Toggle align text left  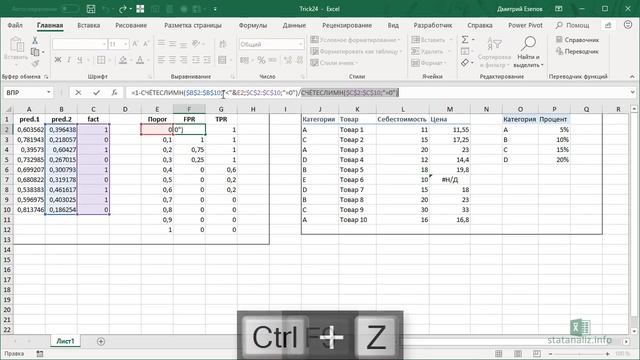(x=161, y=60)
